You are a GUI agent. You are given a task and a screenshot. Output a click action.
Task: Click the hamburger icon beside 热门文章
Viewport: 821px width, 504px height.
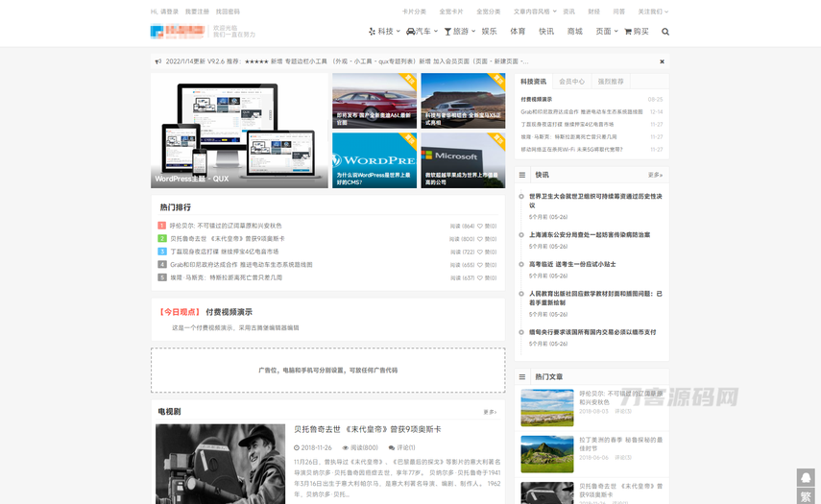522,377
